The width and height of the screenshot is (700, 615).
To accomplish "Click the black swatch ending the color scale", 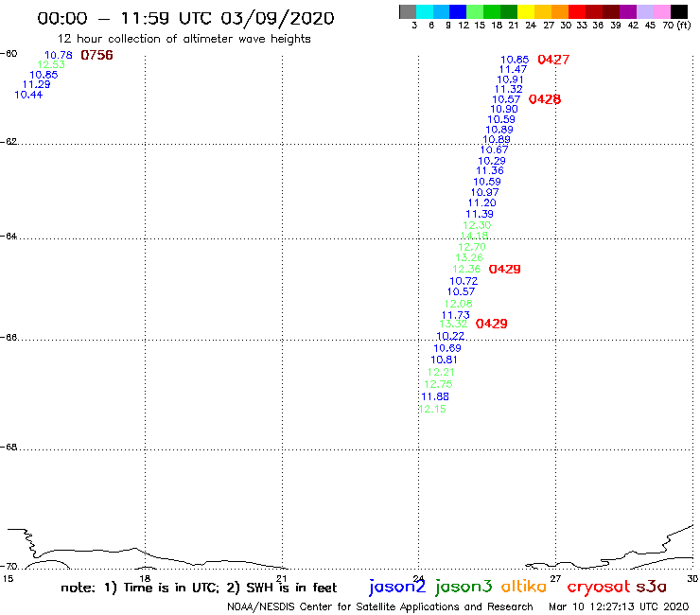I will pyautogui.click(x=678, y=11).
